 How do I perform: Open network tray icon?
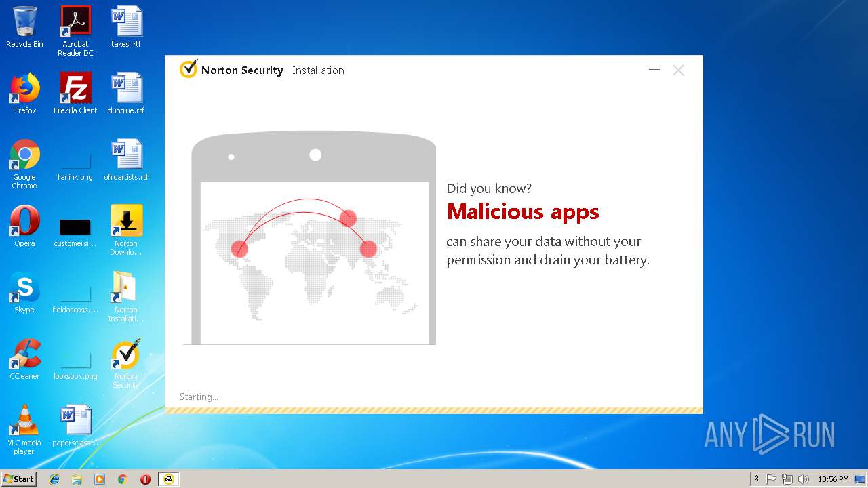(787, 479)
